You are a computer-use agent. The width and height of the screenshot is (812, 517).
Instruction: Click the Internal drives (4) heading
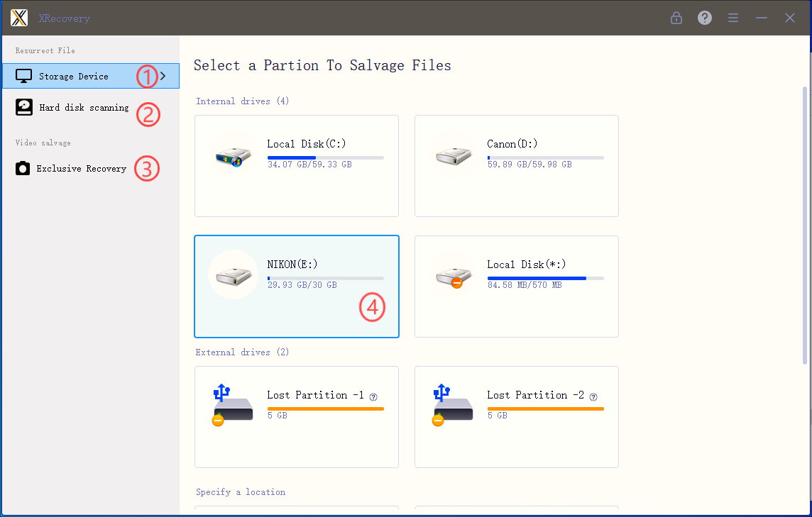[x=242, y=101]
